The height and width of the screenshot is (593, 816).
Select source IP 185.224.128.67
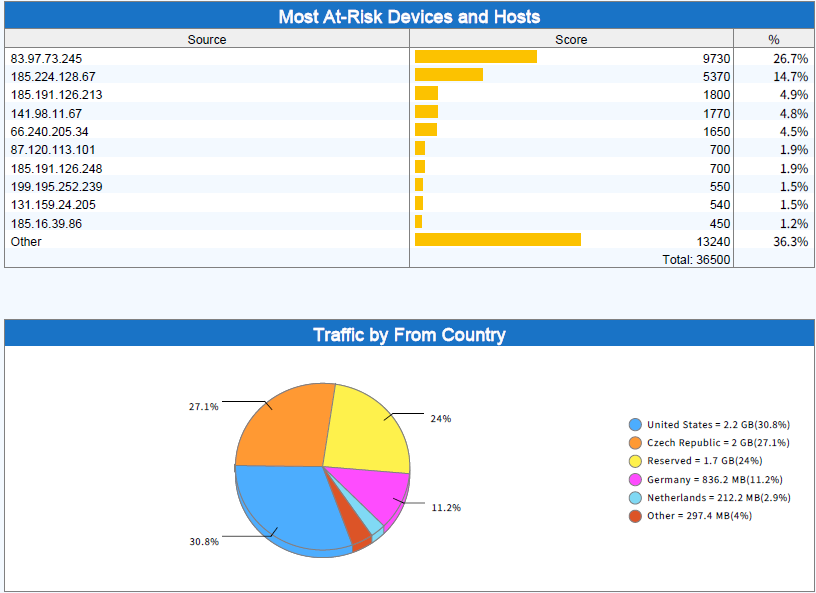click(53, 77)
